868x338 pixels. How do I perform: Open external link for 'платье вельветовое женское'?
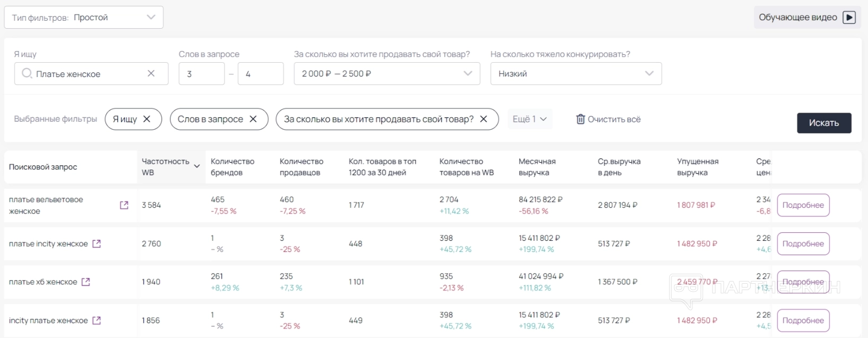tap(124, 205)
